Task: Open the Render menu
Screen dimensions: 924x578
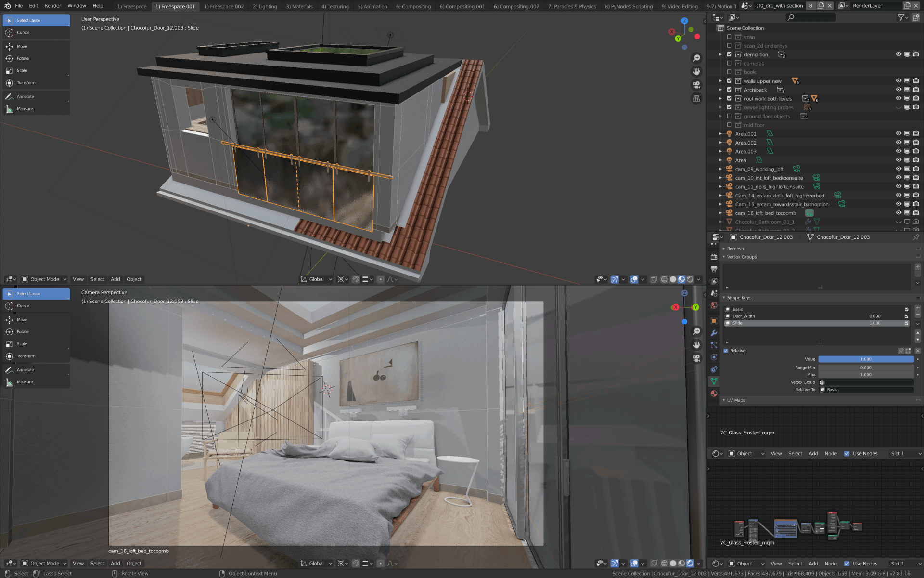Action: tap(52, 6)
